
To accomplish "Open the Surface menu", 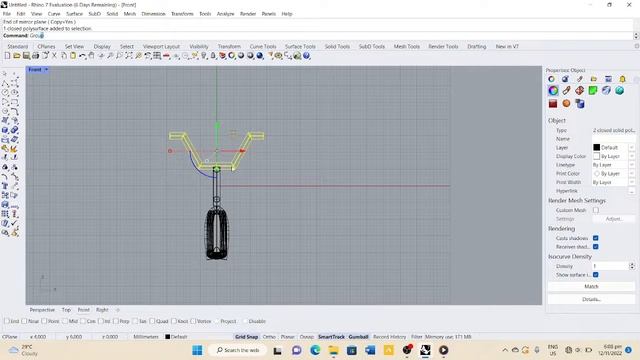I will click(74, 14).
